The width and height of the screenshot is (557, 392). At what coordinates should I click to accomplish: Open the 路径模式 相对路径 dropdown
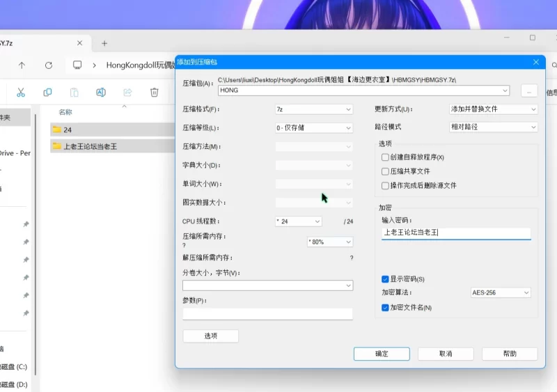[x=494, y=127]
